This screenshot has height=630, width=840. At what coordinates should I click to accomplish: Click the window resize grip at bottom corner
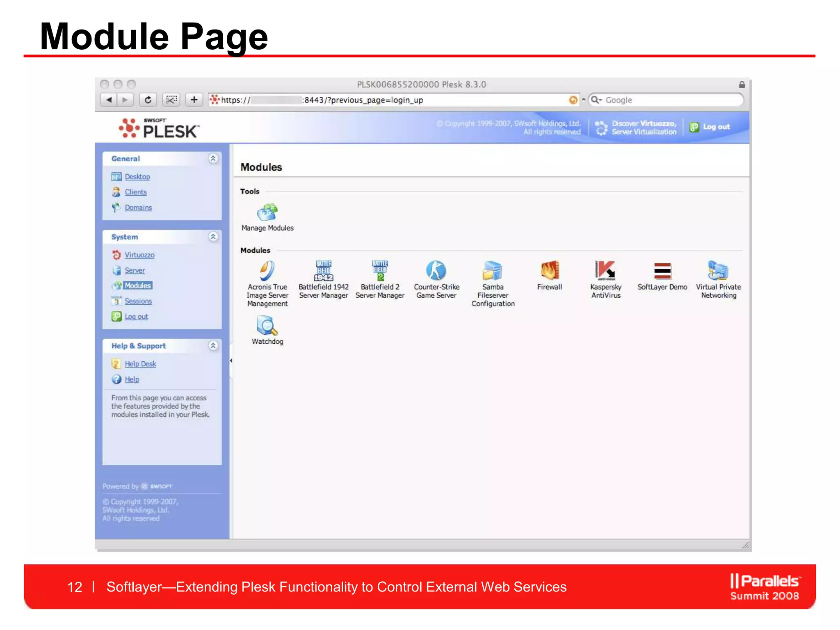(x=745, y=546)
